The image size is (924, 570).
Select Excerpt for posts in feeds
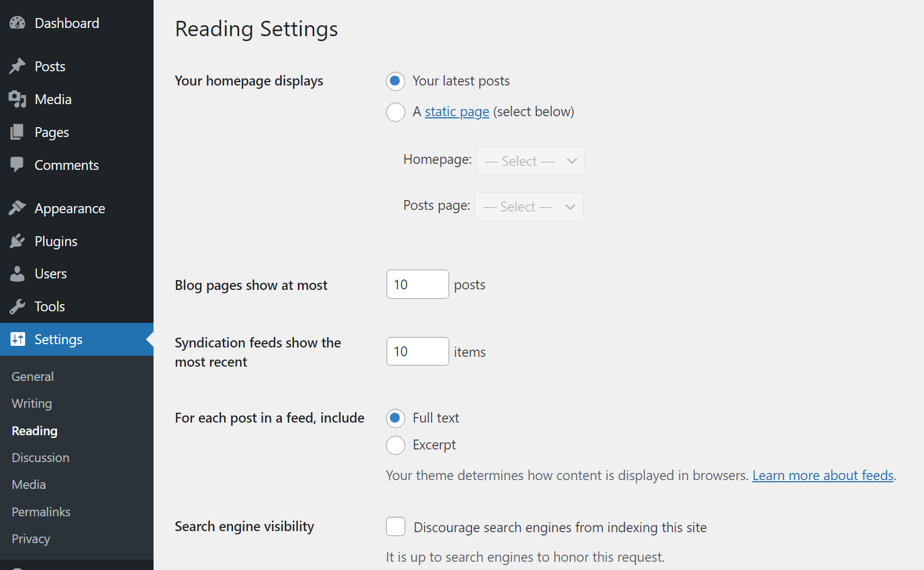pyautogui.click(x=395, y=445)
